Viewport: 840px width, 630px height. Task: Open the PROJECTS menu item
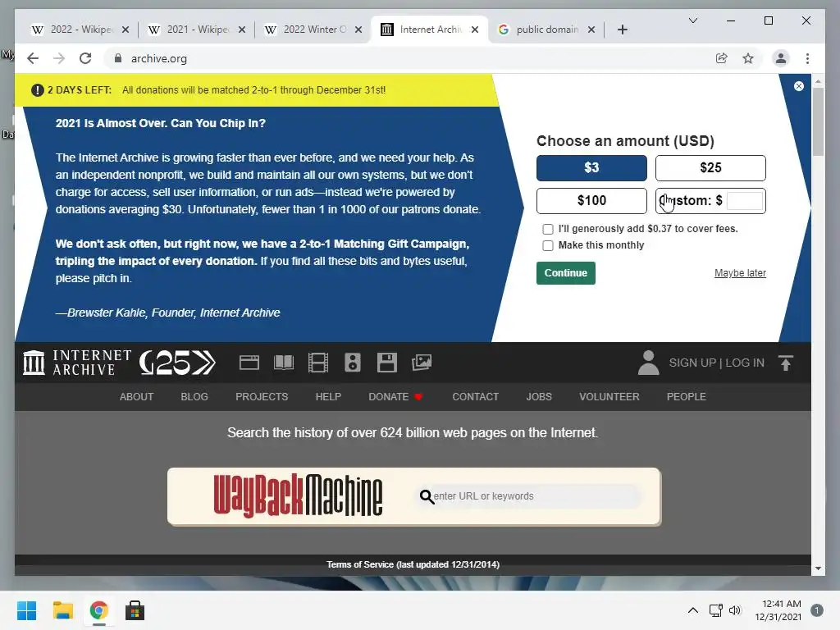pyautogui.click(x=262, y=397)
